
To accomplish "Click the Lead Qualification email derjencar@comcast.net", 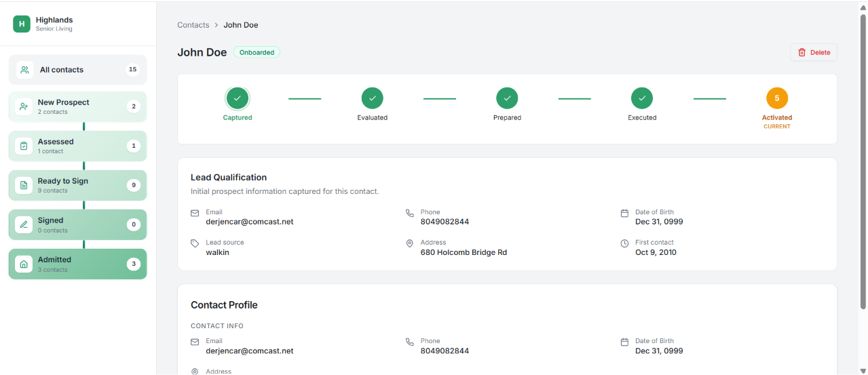I will tap(250, 222).
